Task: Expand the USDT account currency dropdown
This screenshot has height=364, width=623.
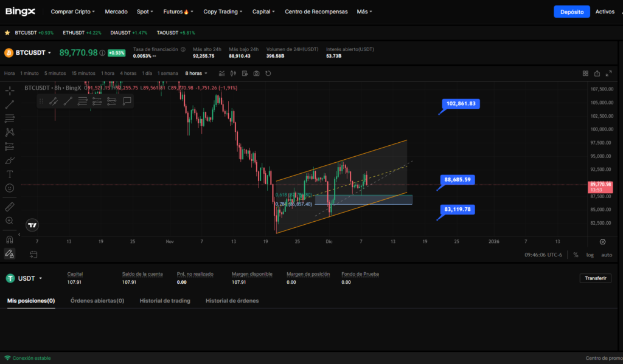Action: (40, 278)
